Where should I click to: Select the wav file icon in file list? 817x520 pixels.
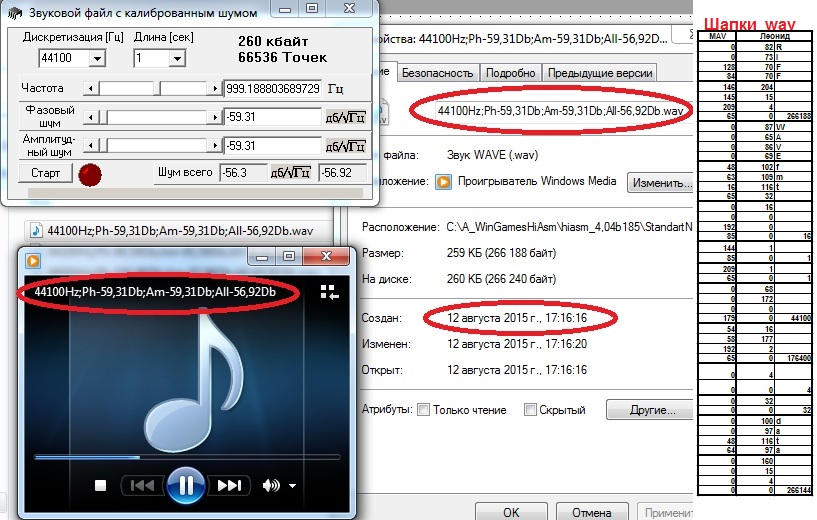pyautogui.click(x=35, y=230)
